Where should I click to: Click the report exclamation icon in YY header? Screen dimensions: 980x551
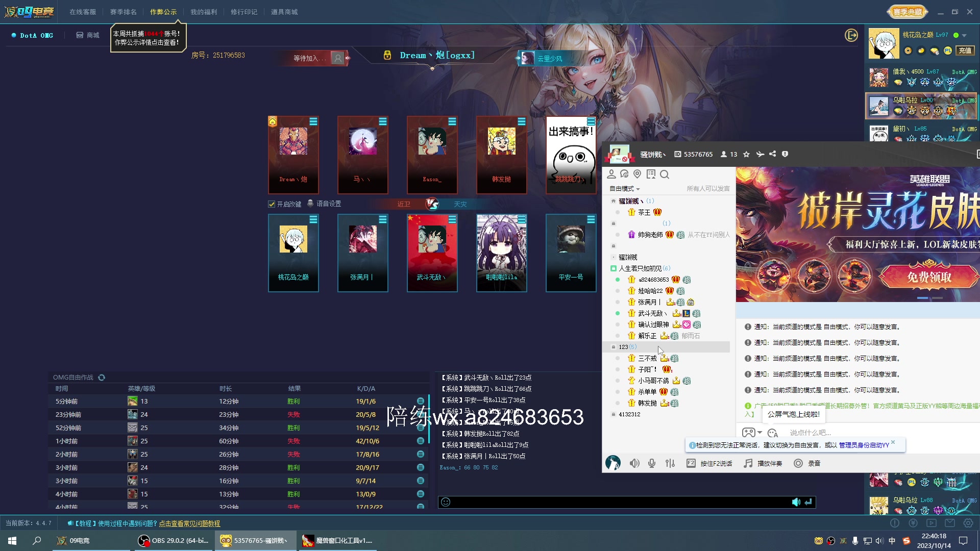pyautogui.click(x=785, y=154)
